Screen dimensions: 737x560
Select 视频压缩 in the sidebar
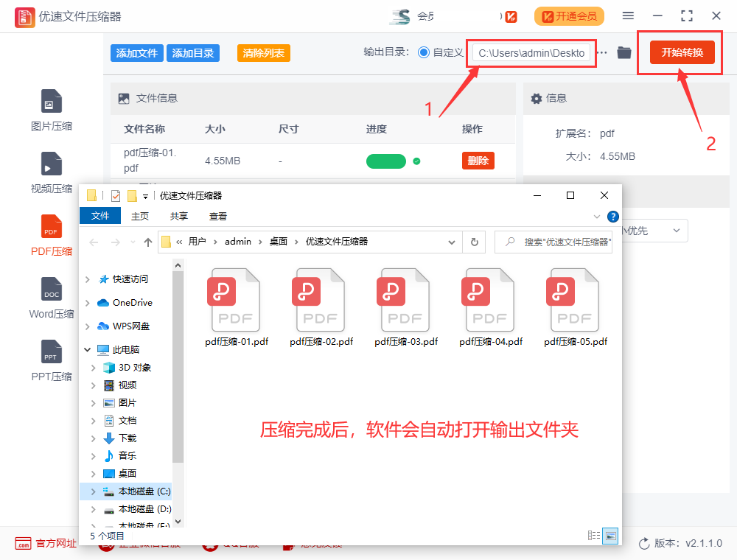coord(50,173)
